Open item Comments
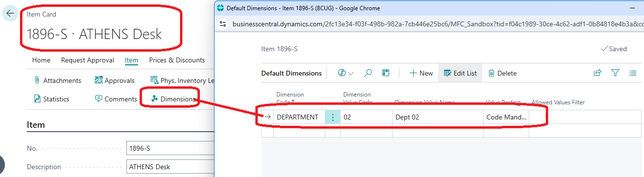The image size is (644, 177). (116, 99)
